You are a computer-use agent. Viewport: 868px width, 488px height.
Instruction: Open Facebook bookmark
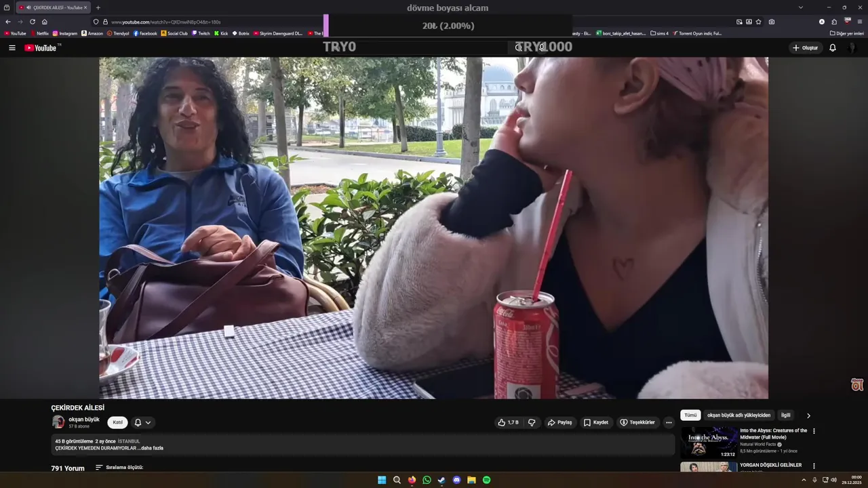tap(145, 33)
